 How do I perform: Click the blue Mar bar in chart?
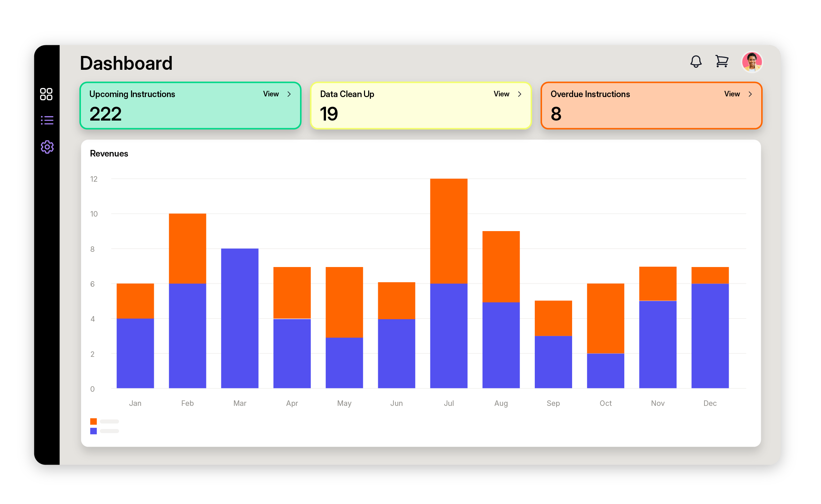[x=240, y=318]
